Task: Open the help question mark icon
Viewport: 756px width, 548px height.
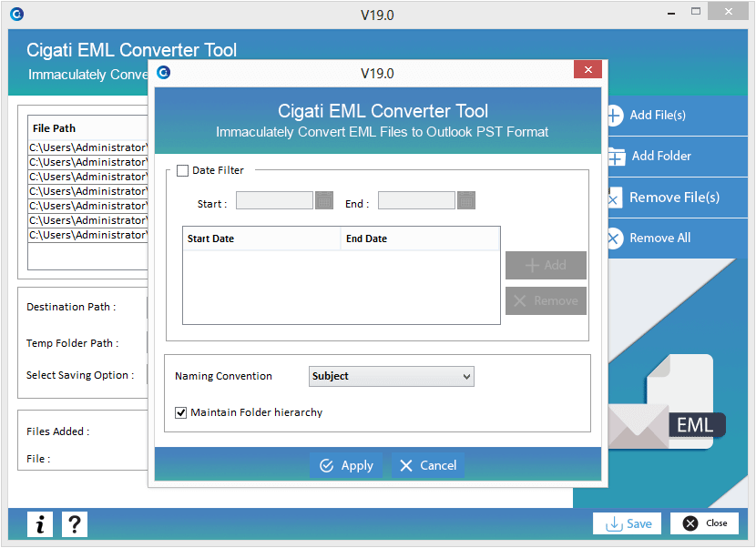Action: click(75, 524)
